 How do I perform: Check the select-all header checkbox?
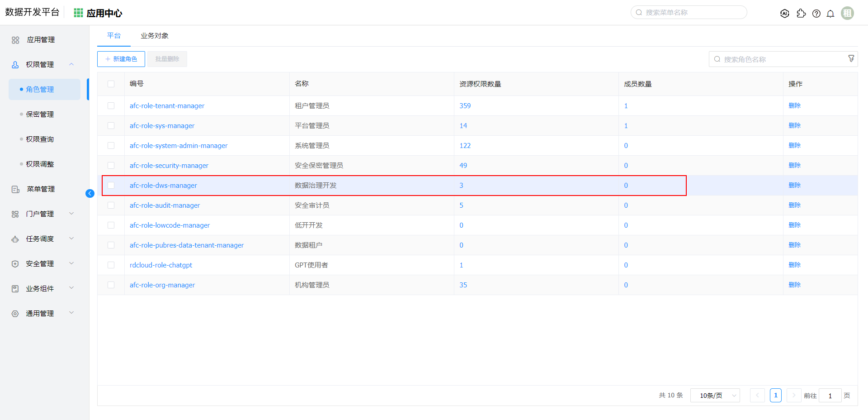coord(111,84)
